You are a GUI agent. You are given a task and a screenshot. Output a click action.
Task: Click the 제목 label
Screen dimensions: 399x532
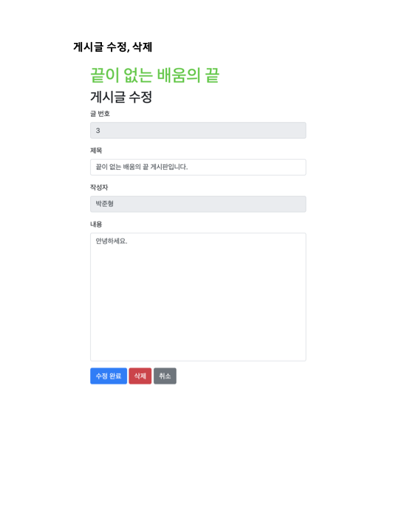pyautogui.click(x=96, y=150)
